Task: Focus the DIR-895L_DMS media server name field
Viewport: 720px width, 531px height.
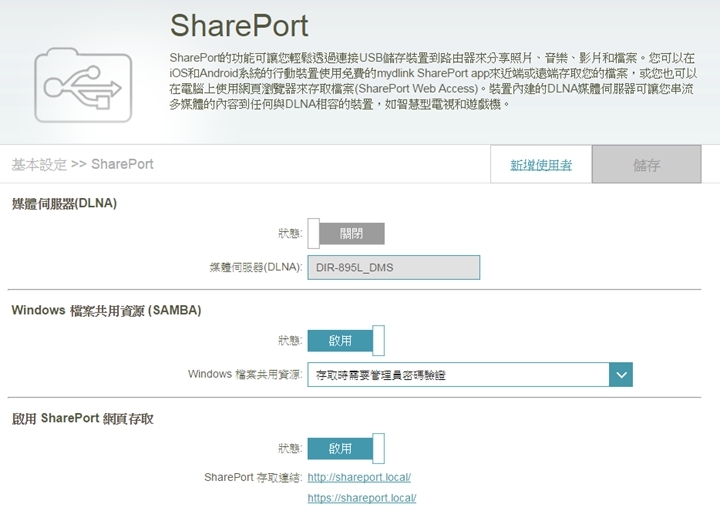Action: (394, 267)
